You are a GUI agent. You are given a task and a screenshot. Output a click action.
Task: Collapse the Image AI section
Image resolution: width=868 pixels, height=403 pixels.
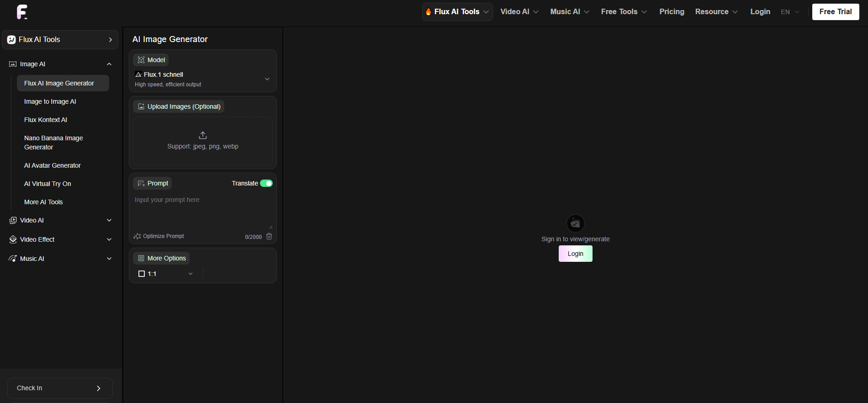109,64
